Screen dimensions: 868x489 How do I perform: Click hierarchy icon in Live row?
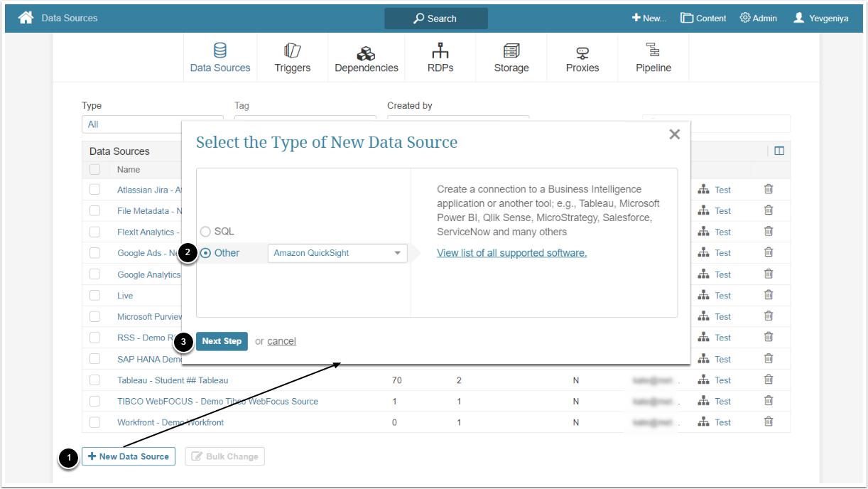pyautogui.click(x=703, y=296)
